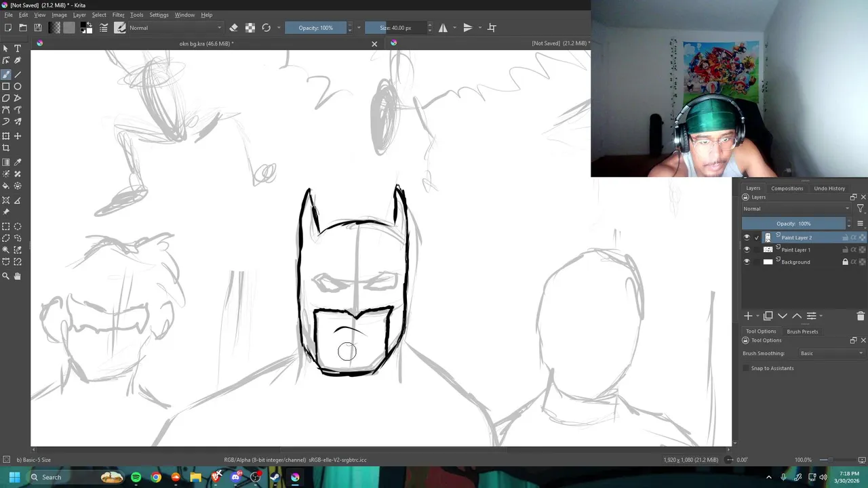Adjust the toolbar brush Opacity slider

316,28
